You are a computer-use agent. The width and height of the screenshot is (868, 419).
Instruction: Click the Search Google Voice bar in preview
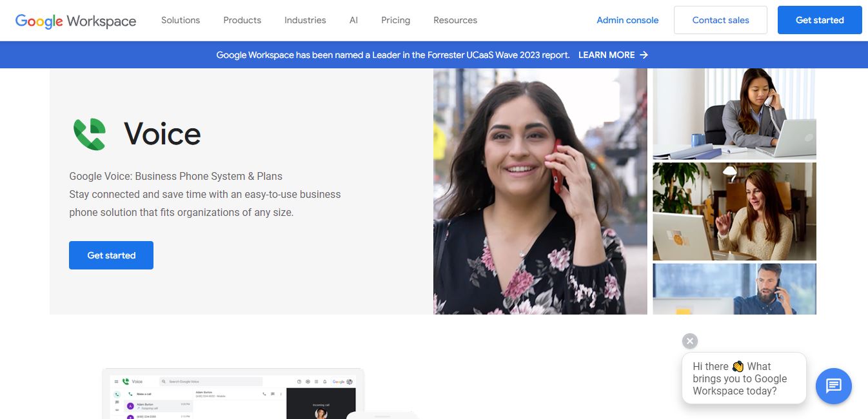click(210, 382)
